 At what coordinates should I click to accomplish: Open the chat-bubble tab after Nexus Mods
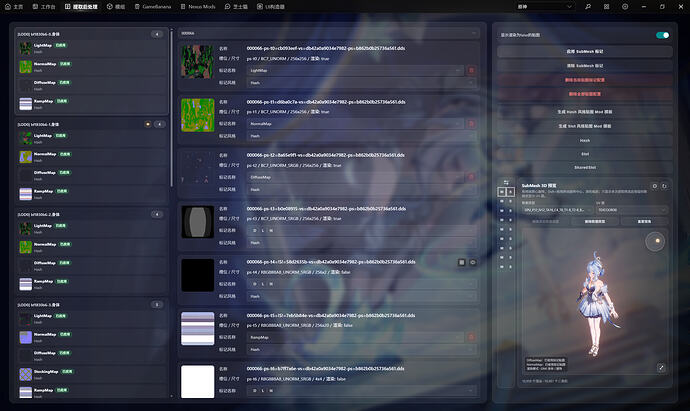236,7
